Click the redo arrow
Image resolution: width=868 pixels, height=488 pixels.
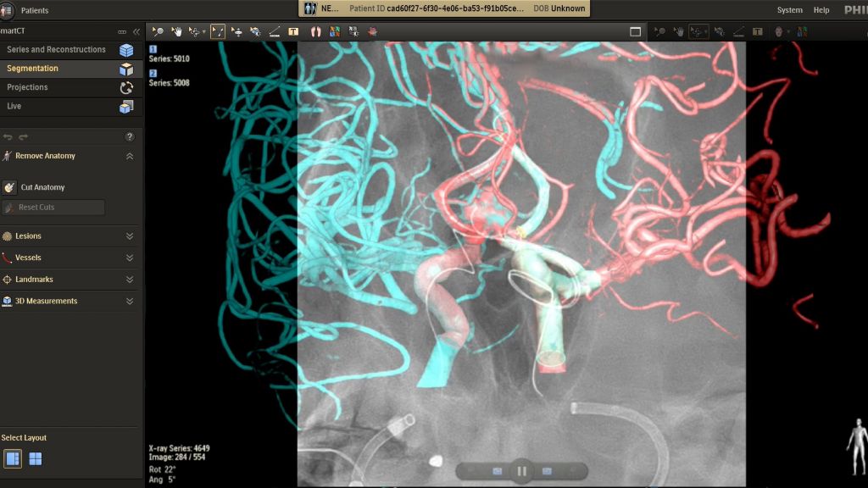click(x=23, y=136)
